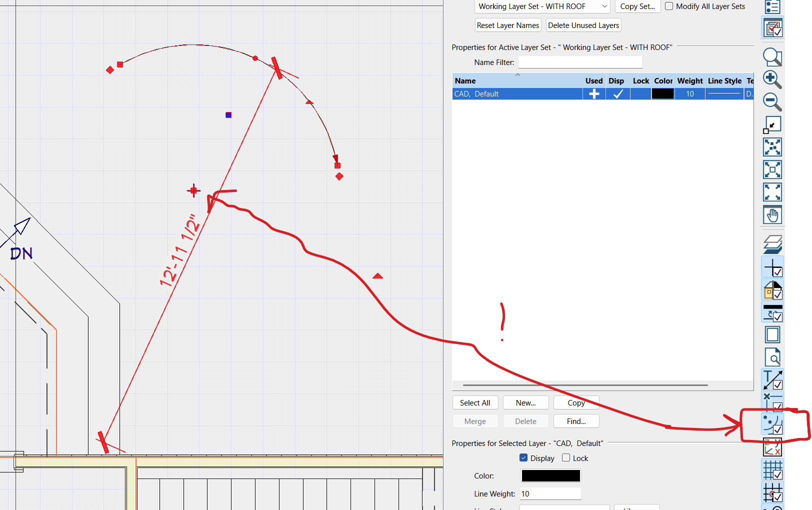Screen dimensions: 812x510
Task: Click the Layer Display Options icon with red checkmark
Action: (x=772, y=28)
